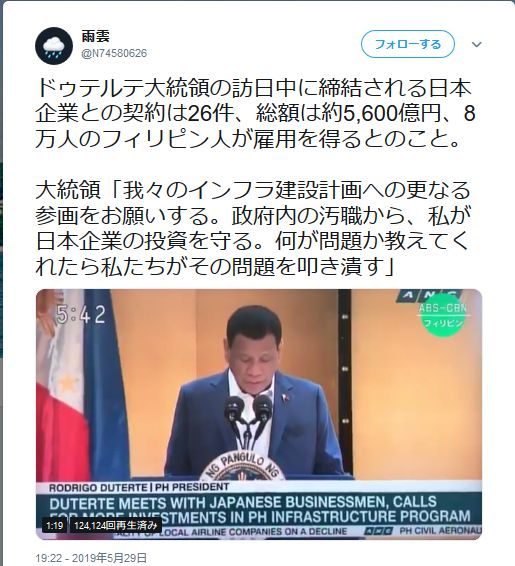This screenshot has height=566, width=515.
Task: Click the DUTERTE MEETS WITH JAPANESE BUSINESSMEN headline
Action: tap(259, 509)
